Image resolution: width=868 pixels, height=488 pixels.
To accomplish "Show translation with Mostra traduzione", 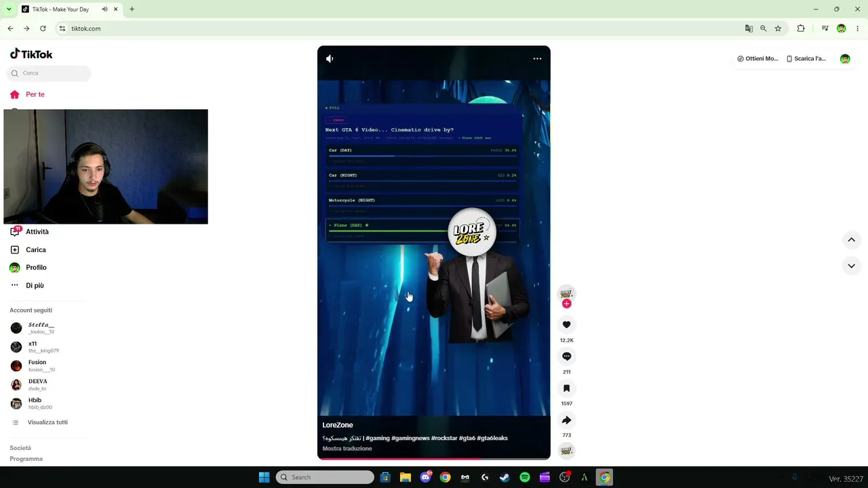I will tap(347, 449).
